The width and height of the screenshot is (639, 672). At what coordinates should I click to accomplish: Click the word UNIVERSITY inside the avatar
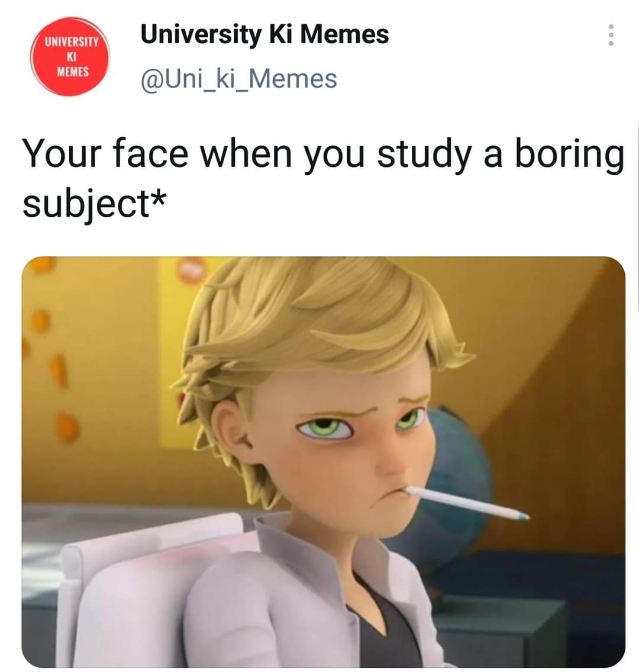pos(72,42)
